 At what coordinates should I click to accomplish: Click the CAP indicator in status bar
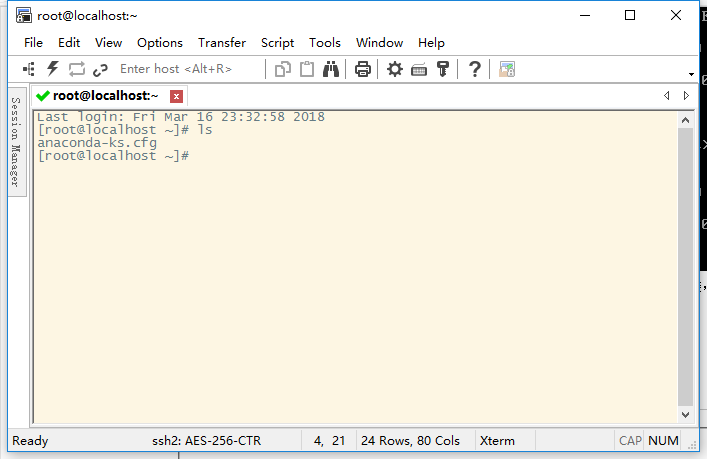[x=630, y=441]
